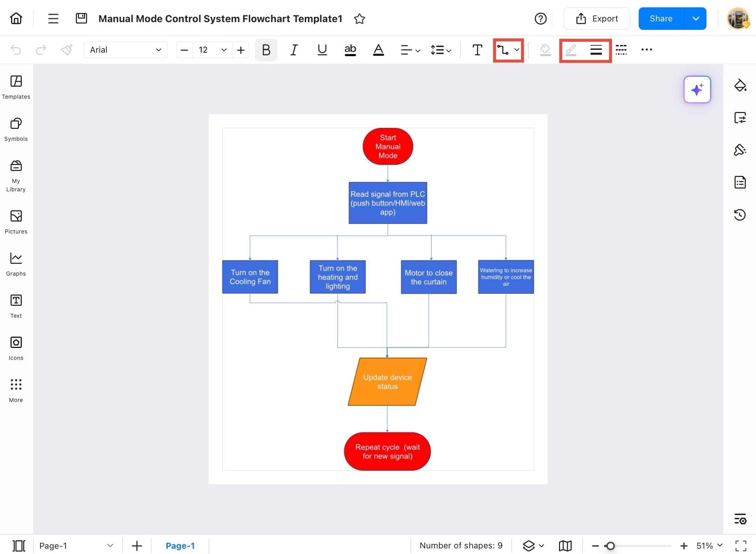Screen dimensions: 756x554
Task: Select the Text insertion tool
Action: 477,50
